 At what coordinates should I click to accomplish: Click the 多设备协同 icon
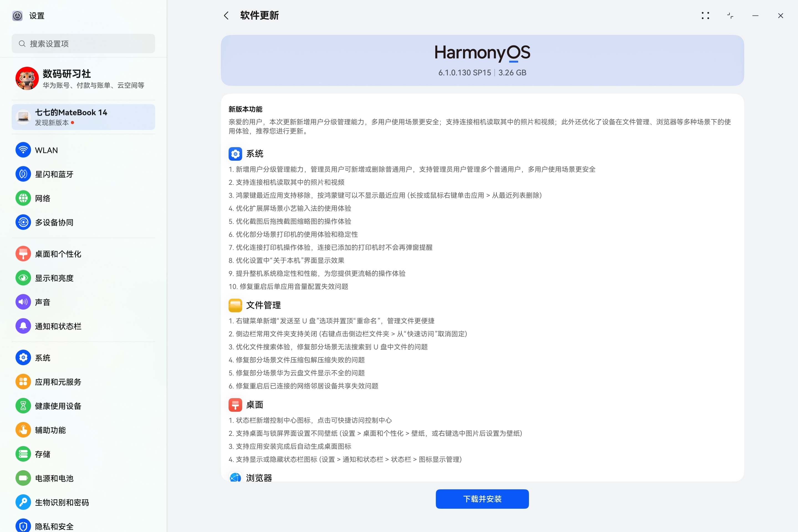tap(23, 222)
